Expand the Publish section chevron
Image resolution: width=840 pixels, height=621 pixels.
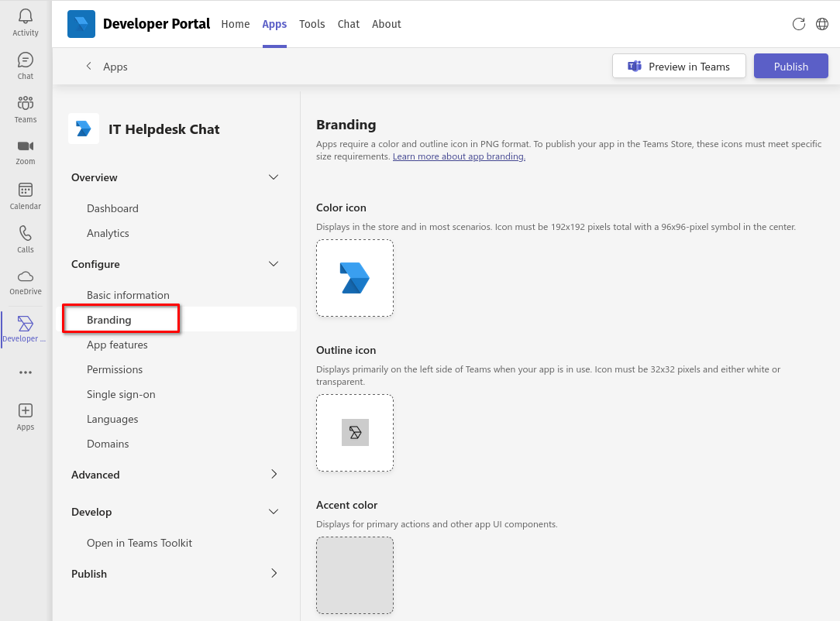pyautogui.click(x=274, y=573)
